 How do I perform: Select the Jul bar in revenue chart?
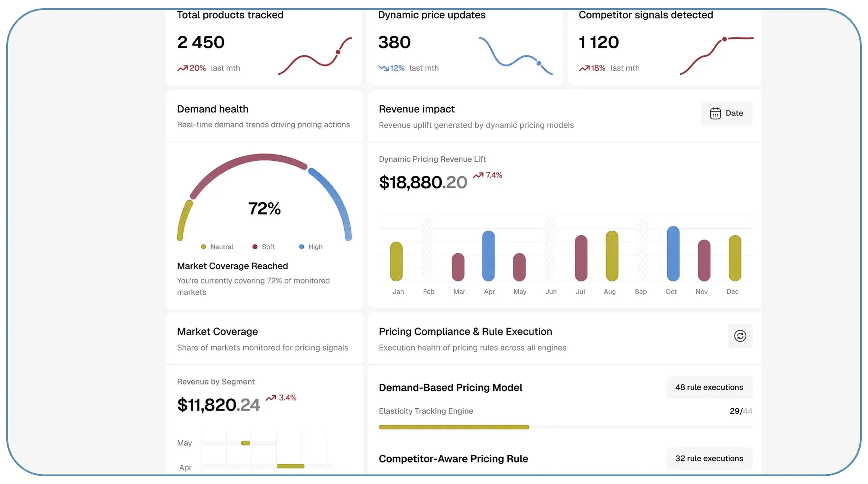coord(581,258)
